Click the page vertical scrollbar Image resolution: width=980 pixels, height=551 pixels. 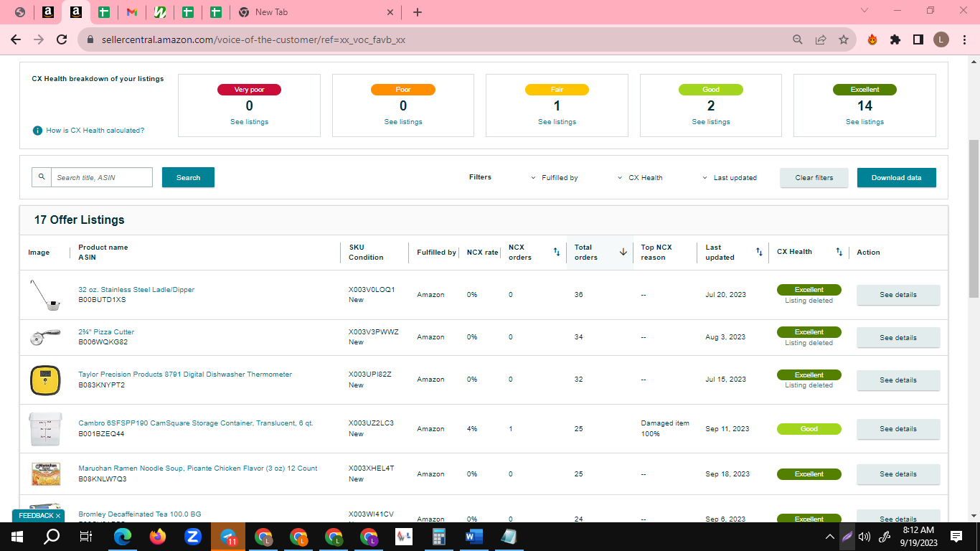tap(974, 219)
